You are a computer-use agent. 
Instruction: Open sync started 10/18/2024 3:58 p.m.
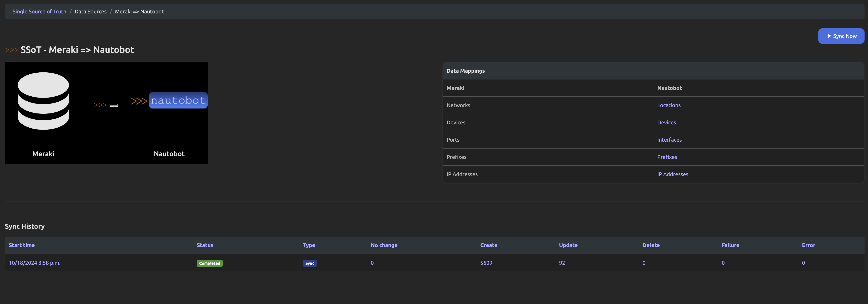point(34,263)
